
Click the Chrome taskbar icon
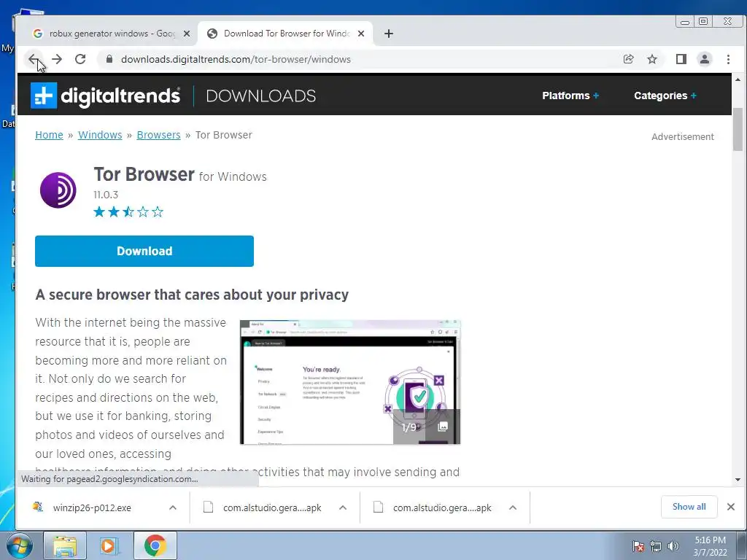(x=155, y=545)
